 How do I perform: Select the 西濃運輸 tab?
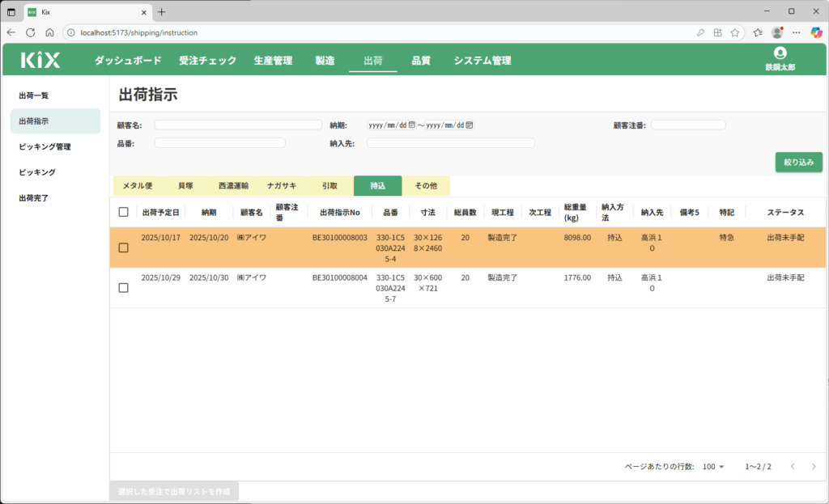coord(233,186)
